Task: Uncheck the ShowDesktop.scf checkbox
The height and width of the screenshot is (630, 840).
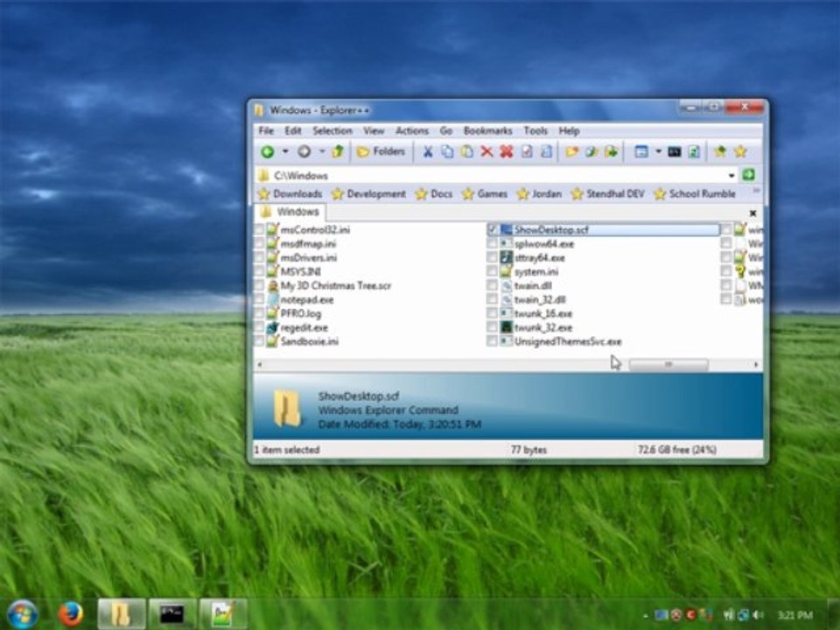Action: click(x=493, y=230)
